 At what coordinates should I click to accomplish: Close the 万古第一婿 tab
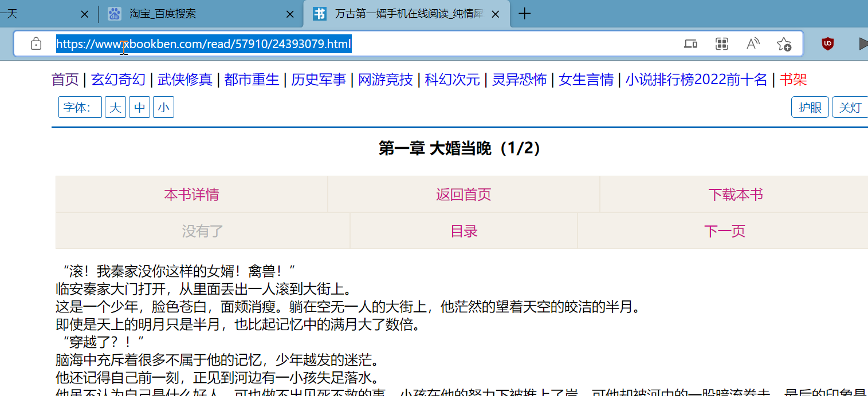pyautogui.click(x=496, y=14)
